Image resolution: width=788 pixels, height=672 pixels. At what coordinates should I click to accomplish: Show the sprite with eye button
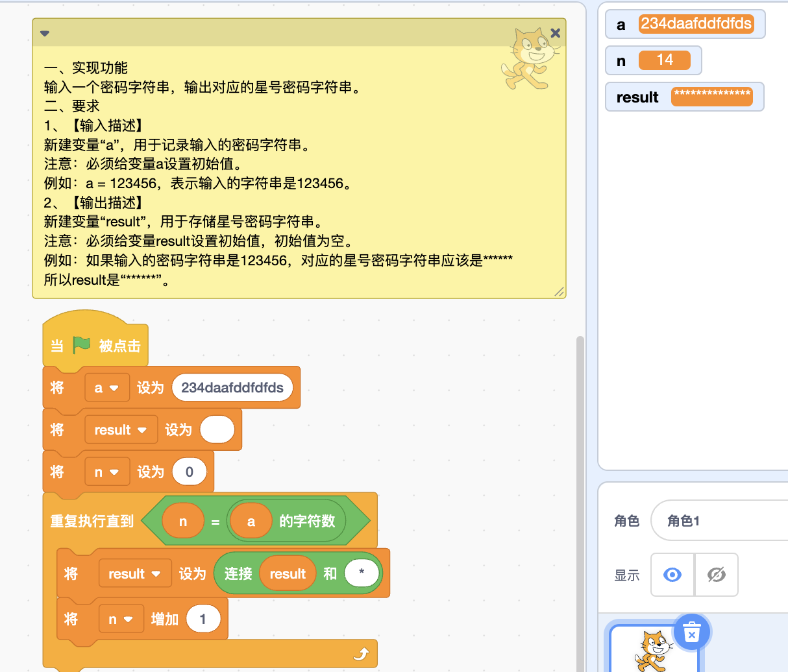pos(672,575)
